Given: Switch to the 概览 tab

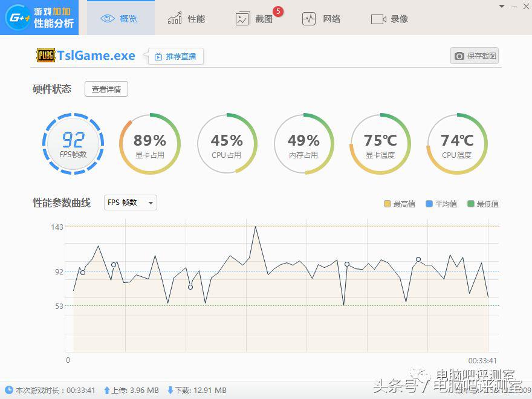Looking at the screenshot, I should click(x=120, y=18).
